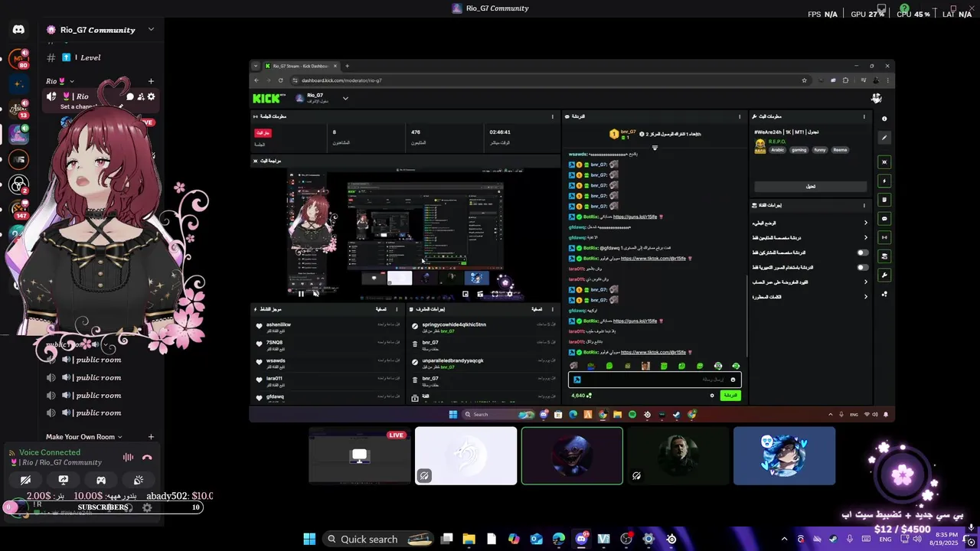Image resolution: width=980 pixels, height=551 pixels.
Task: Open Rio_G7 channel dropdown in Kick header
Action: click(345, 98)
